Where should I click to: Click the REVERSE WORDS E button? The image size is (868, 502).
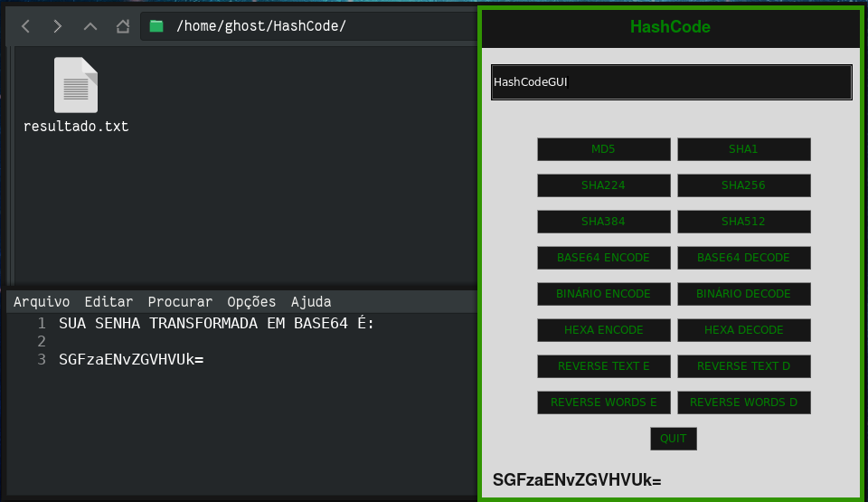coord(603,403)
